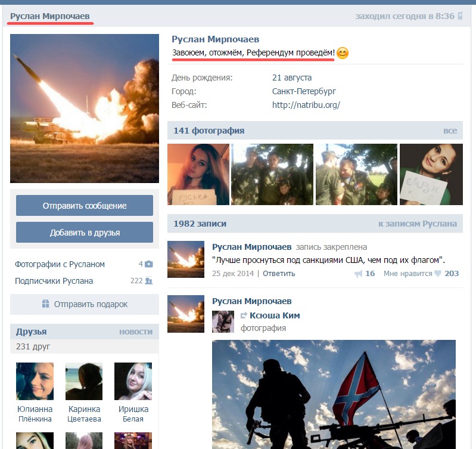476x449 pixels.
Task: Show all photos via the все link
Action: click(450, 131)
